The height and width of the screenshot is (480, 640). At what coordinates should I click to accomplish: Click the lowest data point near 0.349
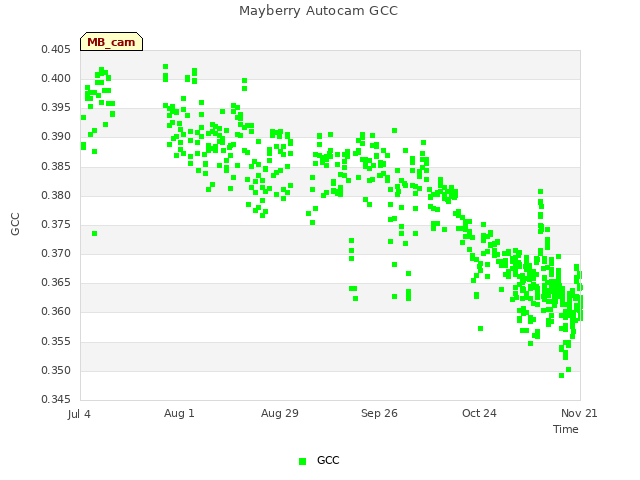[562, 376]
